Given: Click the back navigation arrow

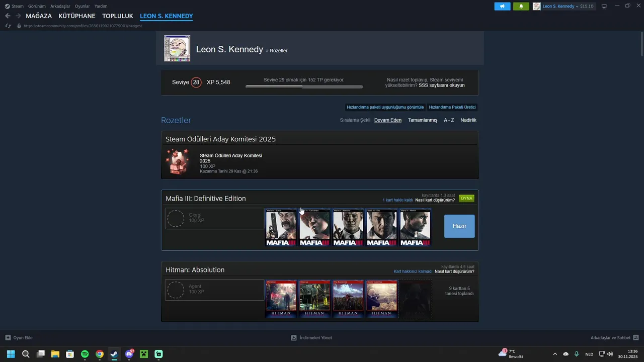Looking at the screenshot, I should [x=8, y=16].
